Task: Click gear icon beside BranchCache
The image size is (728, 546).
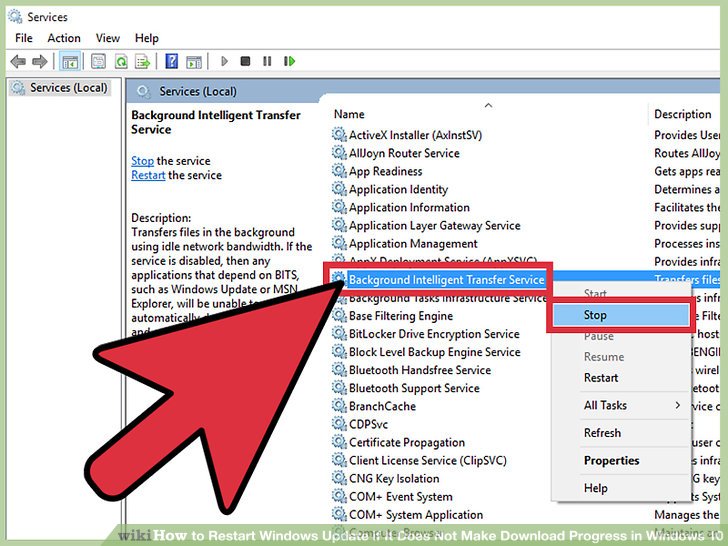Action: point(339,406)
